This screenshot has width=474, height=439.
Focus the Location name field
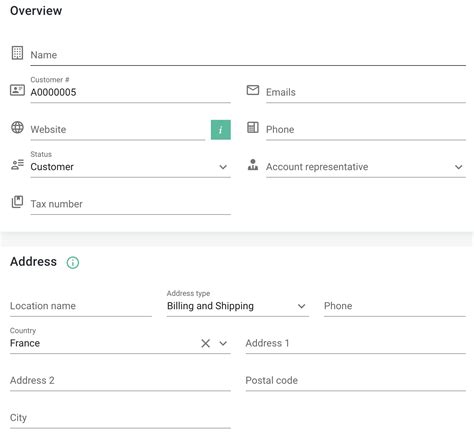coord(81,306)
